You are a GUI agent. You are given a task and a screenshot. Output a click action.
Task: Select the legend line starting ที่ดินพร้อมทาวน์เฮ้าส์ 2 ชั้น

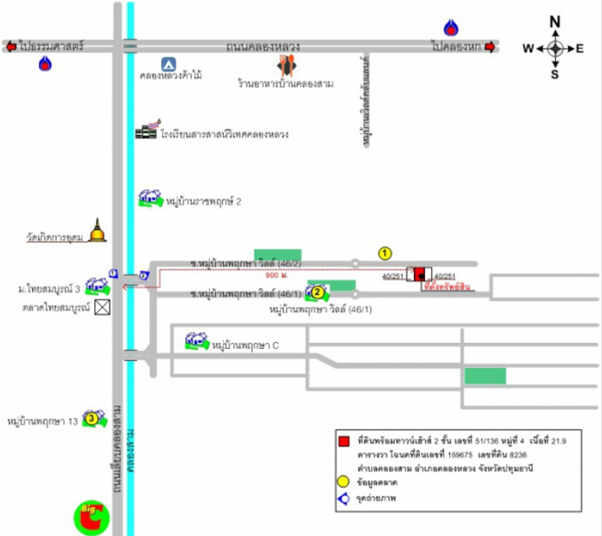coord(462,441)
